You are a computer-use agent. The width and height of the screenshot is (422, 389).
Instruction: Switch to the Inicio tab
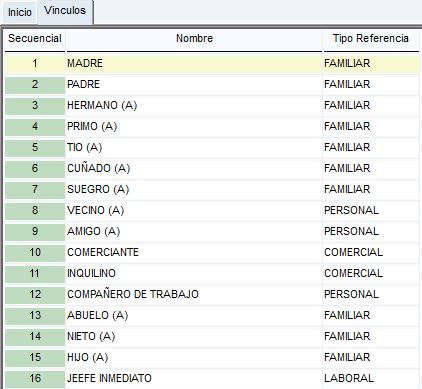[x=20, y=13]
